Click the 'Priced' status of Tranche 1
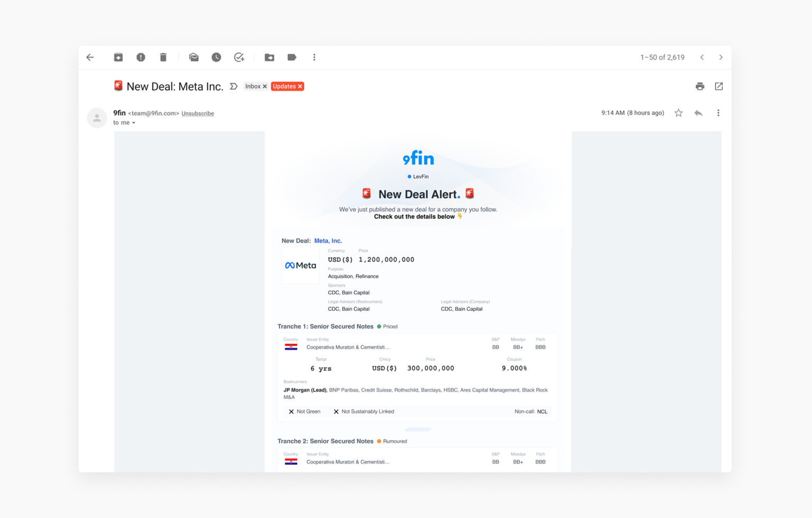The width and height of the screenshot is (812, 518). (387, 327)
